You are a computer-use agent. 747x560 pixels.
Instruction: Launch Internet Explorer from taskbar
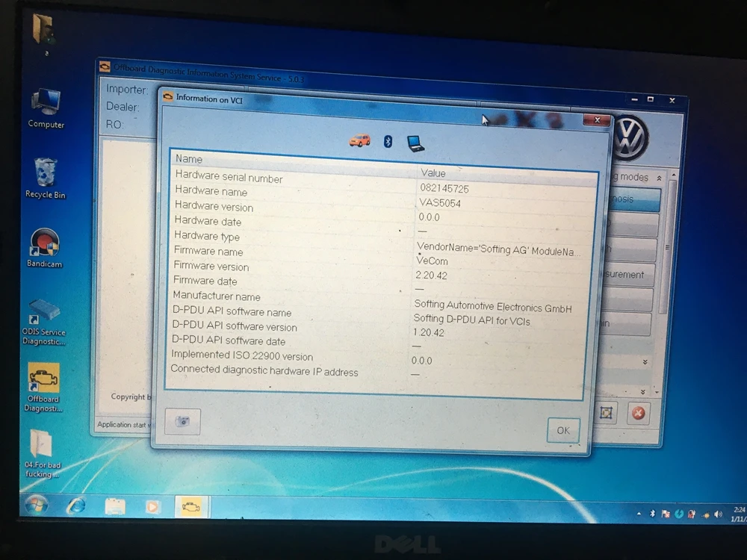(75, 505)
